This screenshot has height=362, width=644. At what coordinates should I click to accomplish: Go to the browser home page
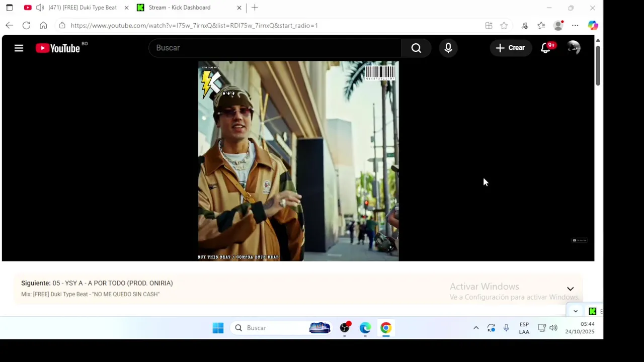click(x=43, y=25)
